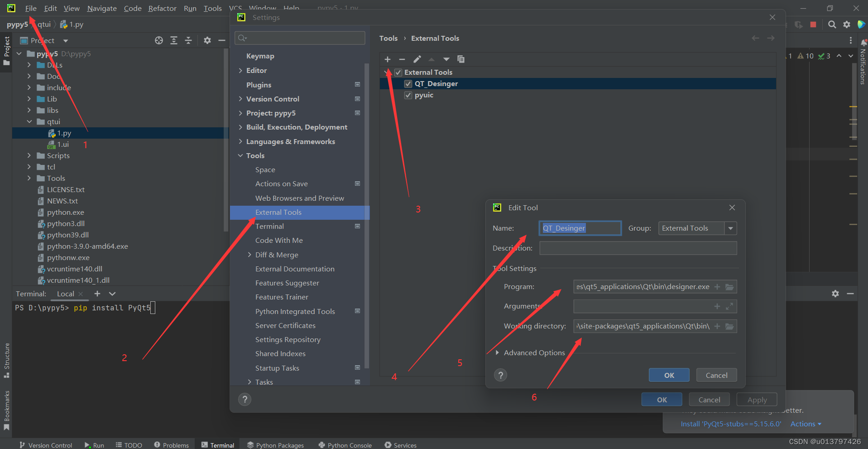Collapse all in Project panel toolbar
868x449 pixels.
point(188,40)
